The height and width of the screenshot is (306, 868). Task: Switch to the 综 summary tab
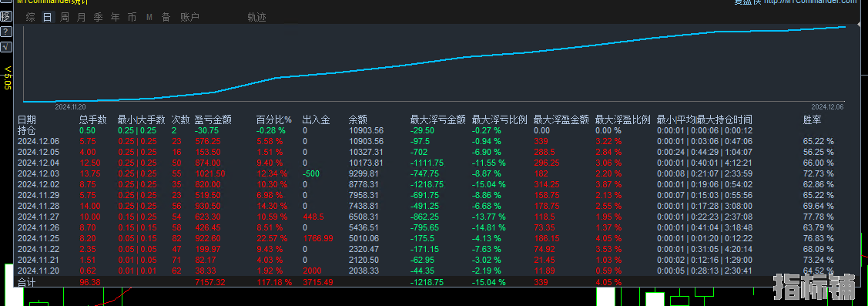coord(31,17)
